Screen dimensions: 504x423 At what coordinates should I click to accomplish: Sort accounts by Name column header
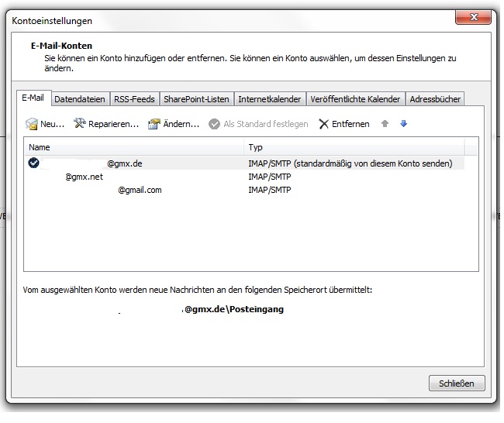tap(134, 147)
